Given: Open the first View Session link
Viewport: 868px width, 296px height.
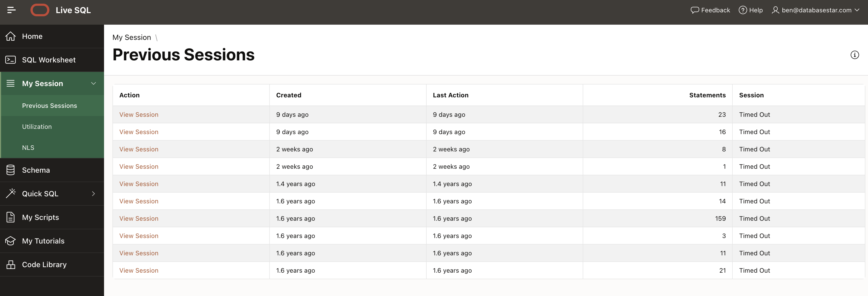Looking at the screenshot, I should point(138,114).
